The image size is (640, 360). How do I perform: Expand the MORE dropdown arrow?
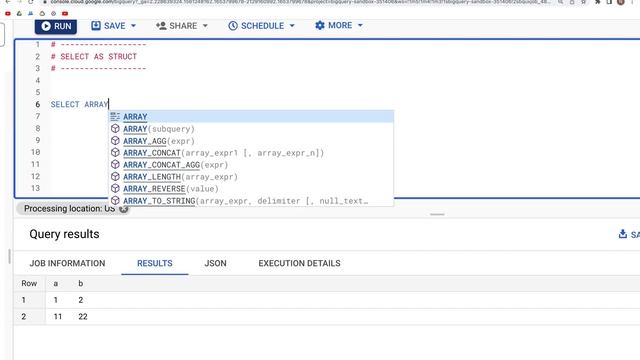coord(360,25)
